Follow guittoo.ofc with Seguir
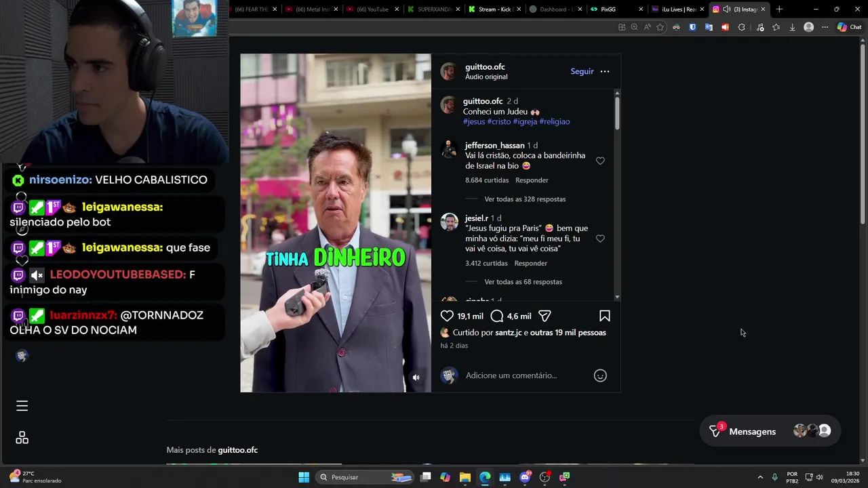The image size is (868, 488). click(582, 71)
